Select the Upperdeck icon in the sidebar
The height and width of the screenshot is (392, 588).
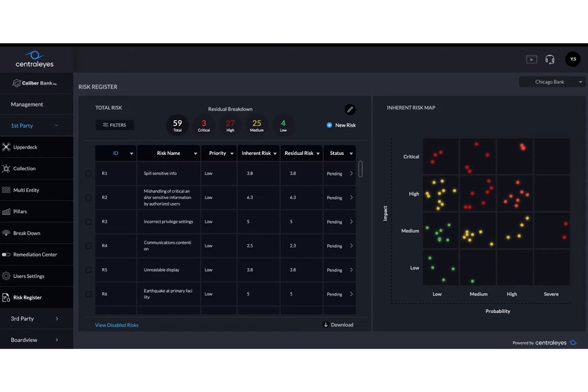click(7, 147)
